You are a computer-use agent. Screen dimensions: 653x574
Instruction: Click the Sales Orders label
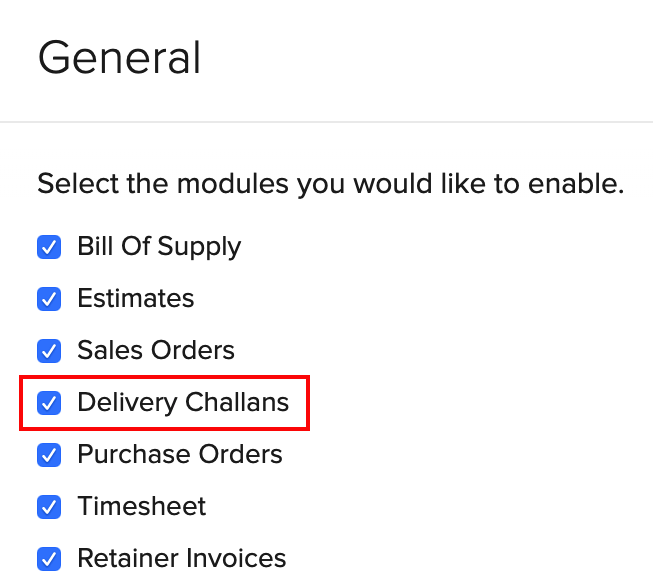point(156,351)
